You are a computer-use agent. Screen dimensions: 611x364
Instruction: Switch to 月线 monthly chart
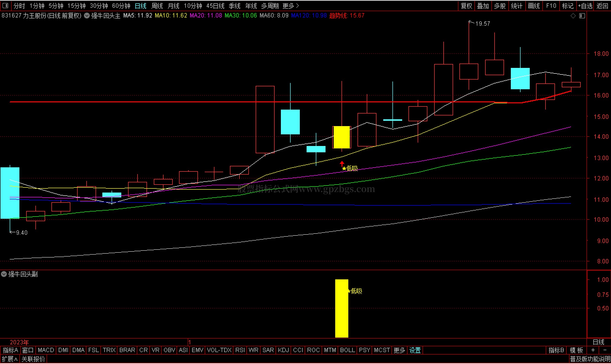click(x=173, y=6)
